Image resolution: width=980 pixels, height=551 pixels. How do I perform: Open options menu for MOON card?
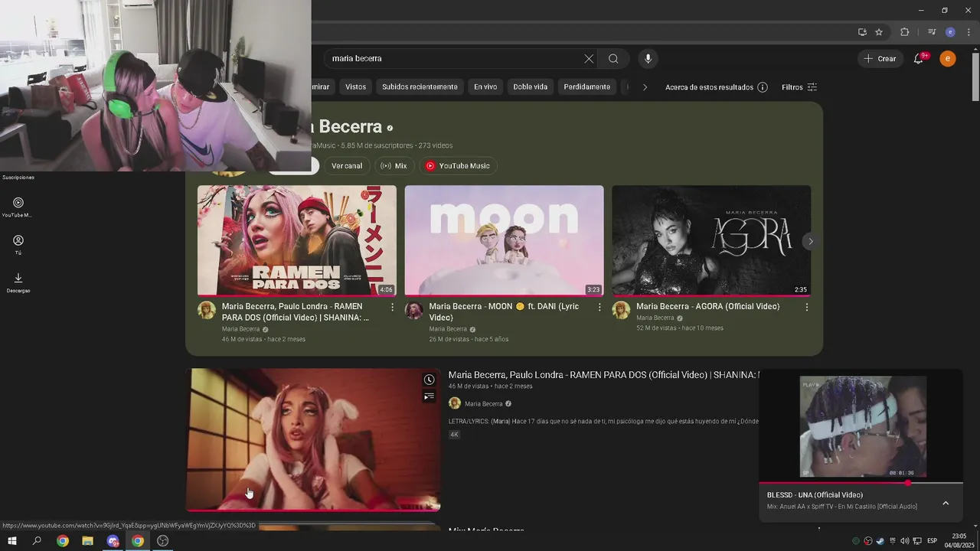click(599, 307)
